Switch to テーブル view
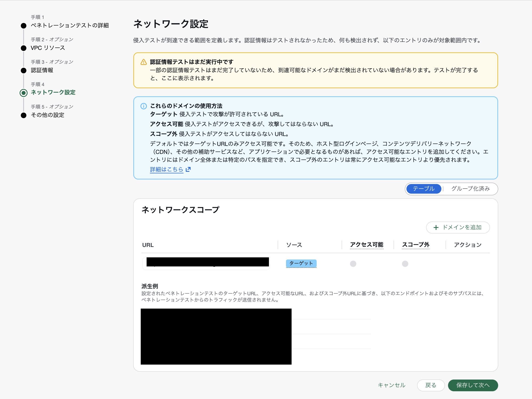532x399 pixels. 424,189
